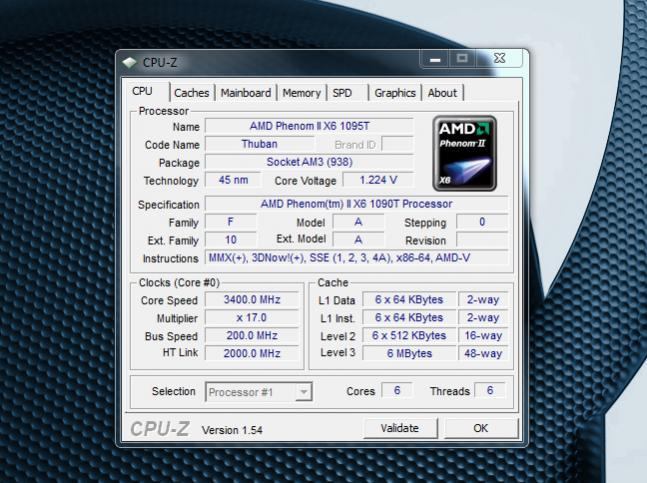This screenshot has width=647, height=483.
Task: Click the Technology value '45 nm'
Action: coord(233,180)
